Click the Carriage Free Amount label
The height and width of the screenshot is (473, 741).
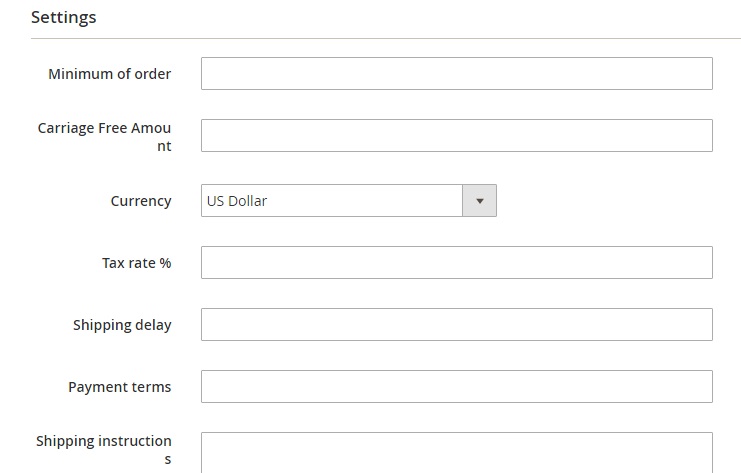coord(104,137)
